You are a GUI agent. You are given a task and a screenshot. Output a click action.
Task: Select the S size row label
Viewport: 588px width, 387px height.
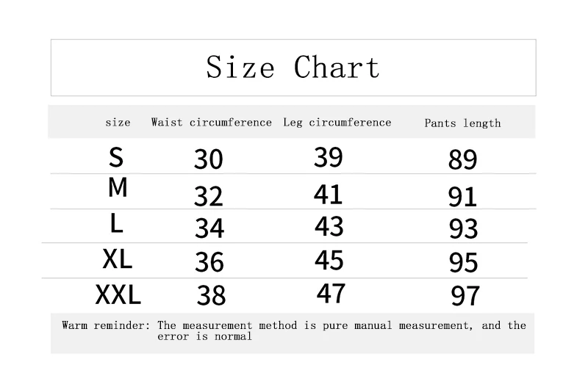coord(116,156)
